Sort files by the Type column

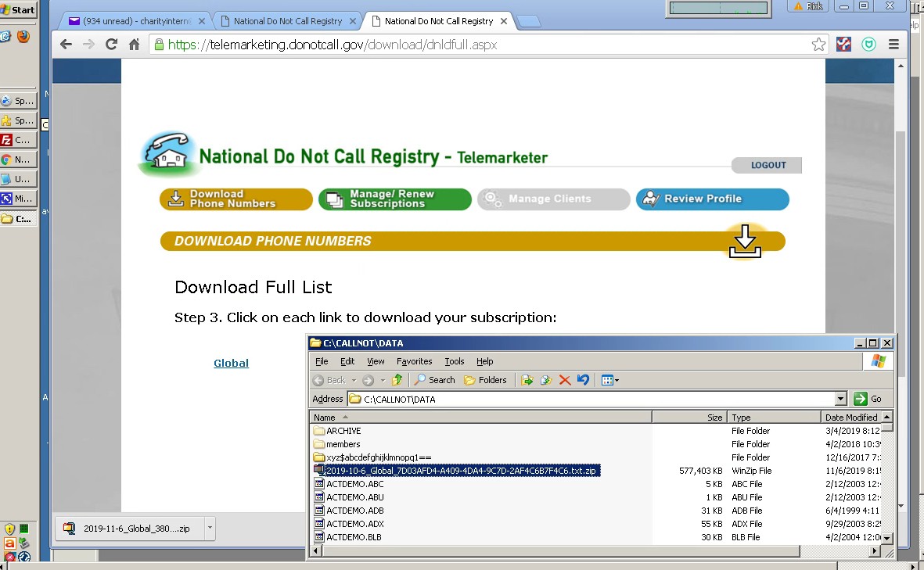[774, 418]
